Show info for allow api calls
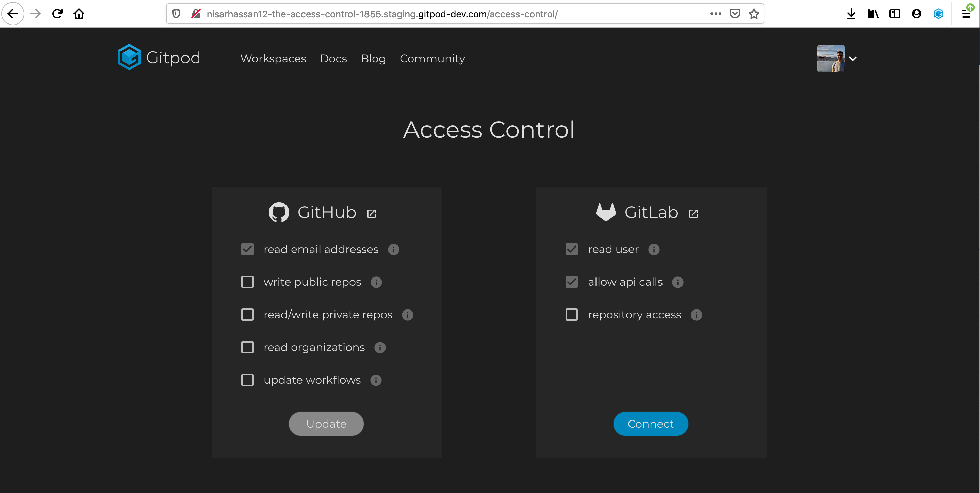980x493 pixels. 677,282
